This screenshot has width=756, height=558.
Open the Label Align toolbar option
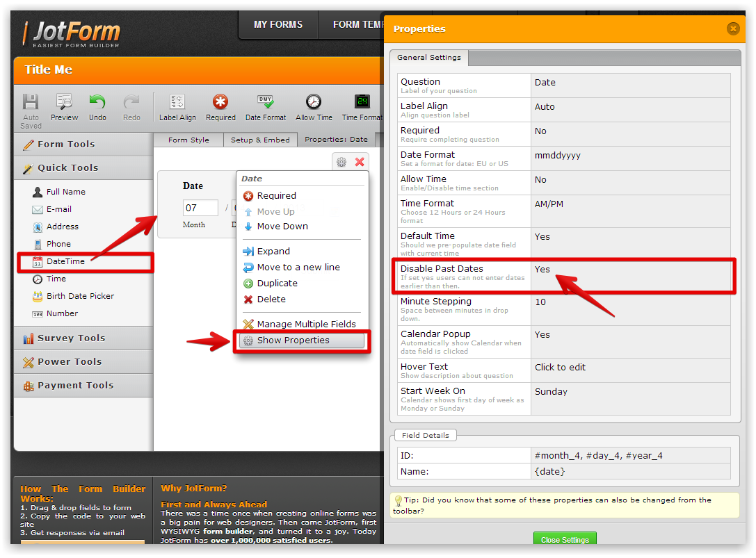click(177, 108)
